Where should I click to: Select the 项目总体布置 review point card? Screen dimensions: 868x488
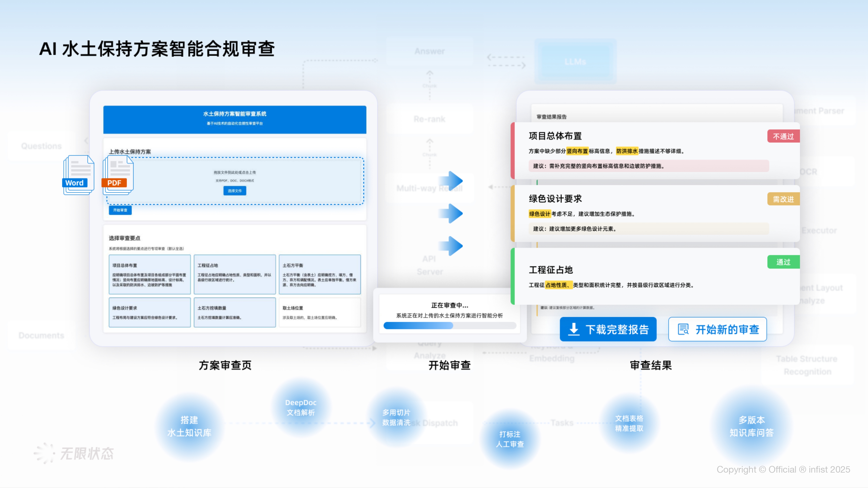[150, 274]
